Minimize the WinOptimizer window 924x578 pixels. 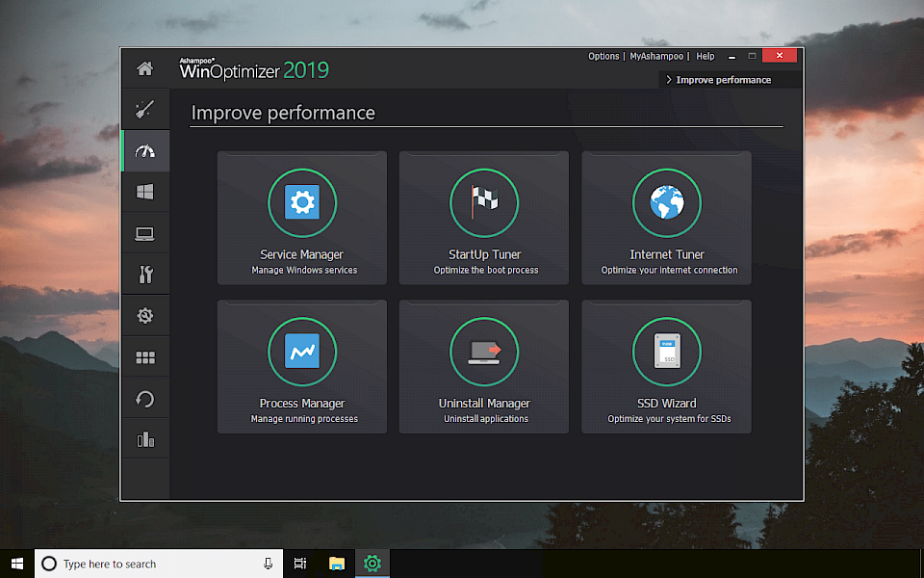(731, 56)
